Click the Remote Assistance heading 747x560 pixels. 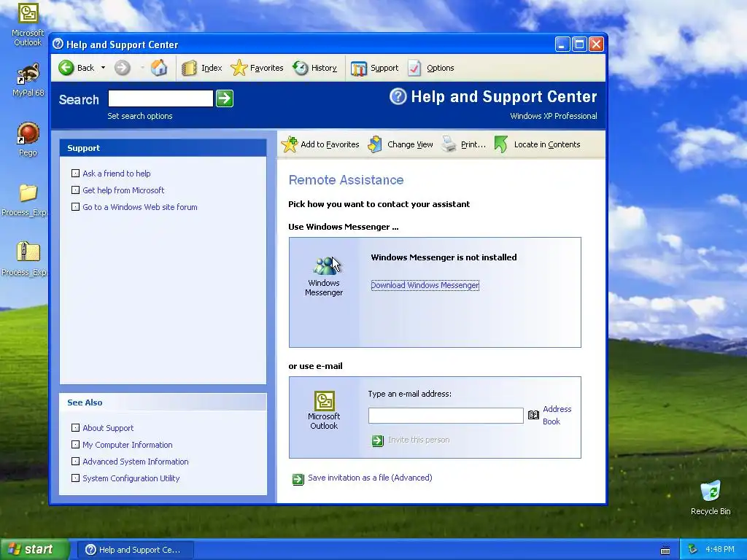point(346,179)
